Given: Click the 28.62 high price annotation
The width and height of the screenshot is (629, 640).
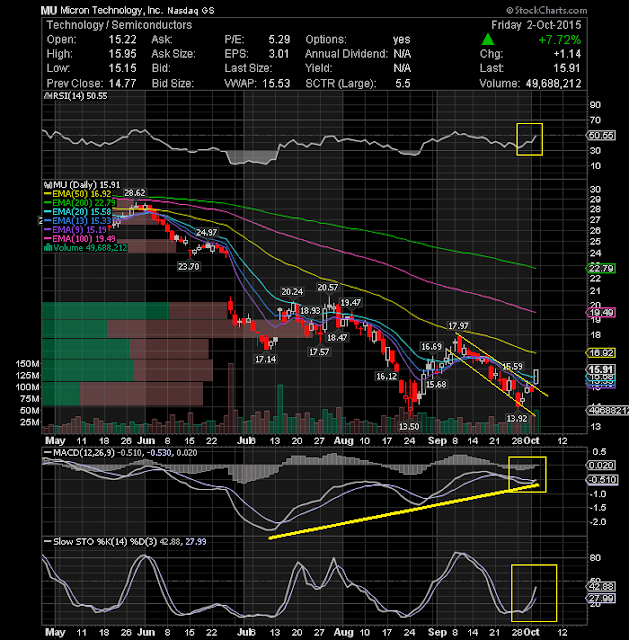Looking at the screenshot, I should 135,193.
